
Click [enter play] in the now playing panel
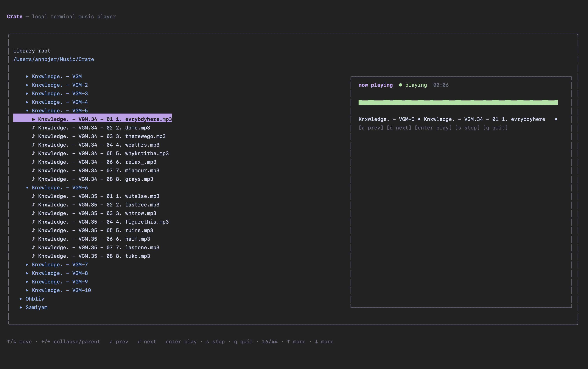433,128
